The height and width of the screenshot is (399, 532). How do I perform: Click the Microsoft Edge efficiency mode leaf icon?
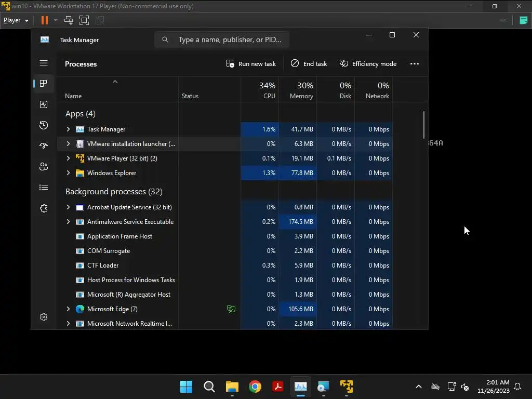[231, 309]
